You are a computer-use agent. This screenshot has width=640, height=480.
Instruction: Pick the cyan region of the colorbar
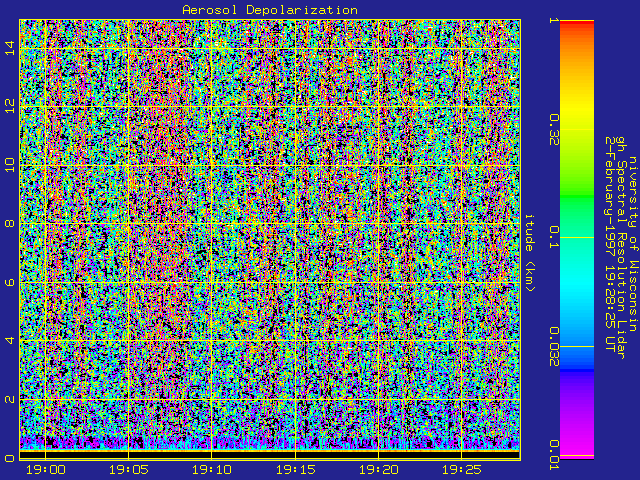(577, 286)
